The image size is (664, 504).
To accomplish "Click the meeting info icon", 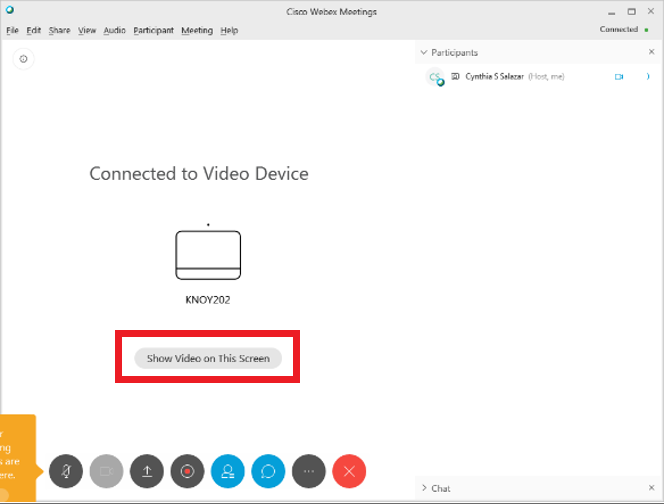I will tap(24, 59).
